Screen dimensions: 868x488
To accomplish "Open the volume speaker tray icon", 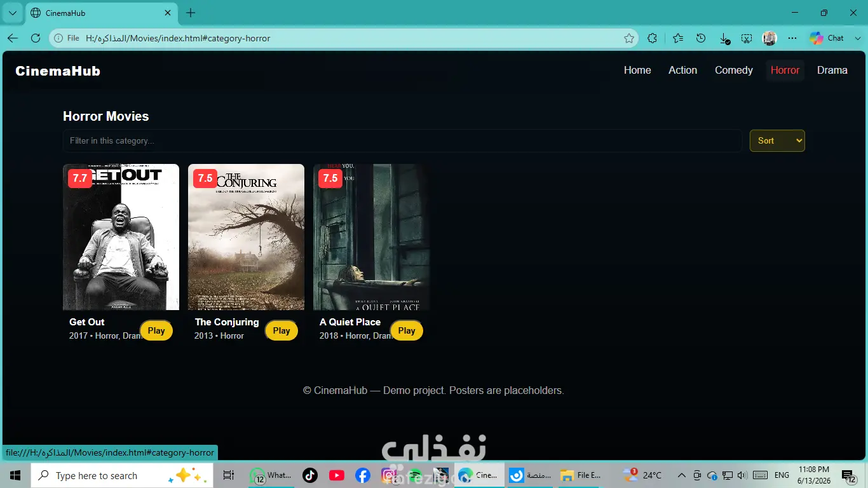I will click(x=742, y=475).
